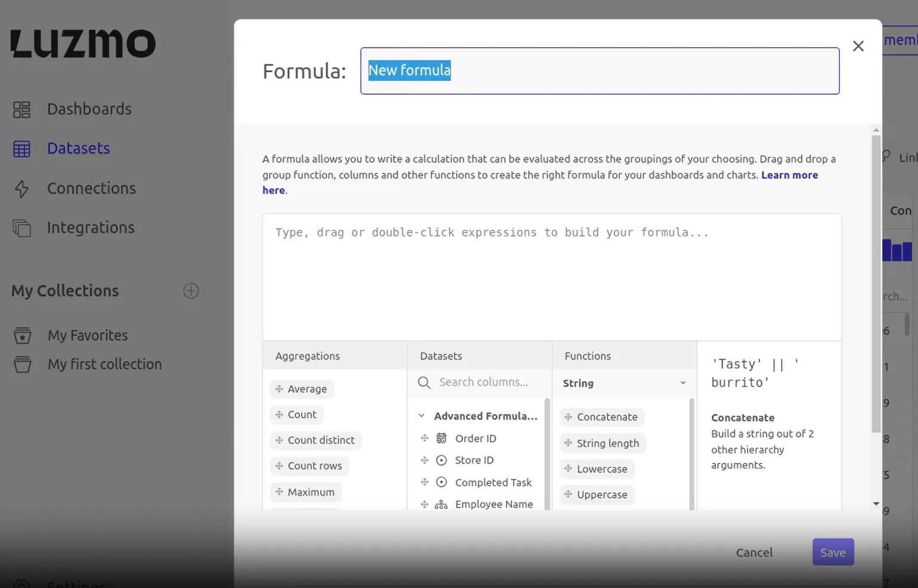Click the Employee Name hierarchy type icon
The image size is (918, 588).
click(x=441, y=505)
